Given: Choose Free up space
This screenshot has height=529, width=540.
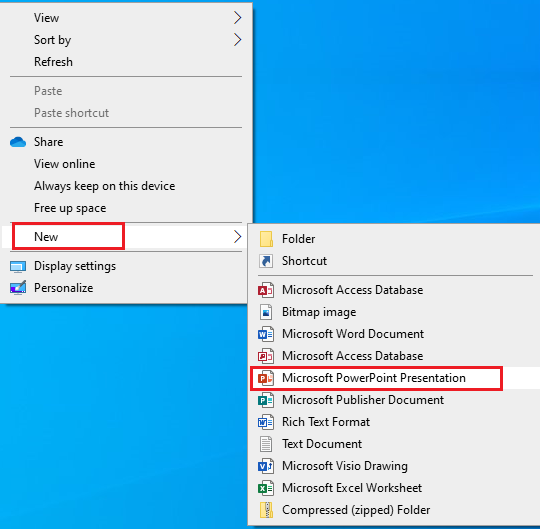Looking at the screenshot, I should (x=70, y=208).
